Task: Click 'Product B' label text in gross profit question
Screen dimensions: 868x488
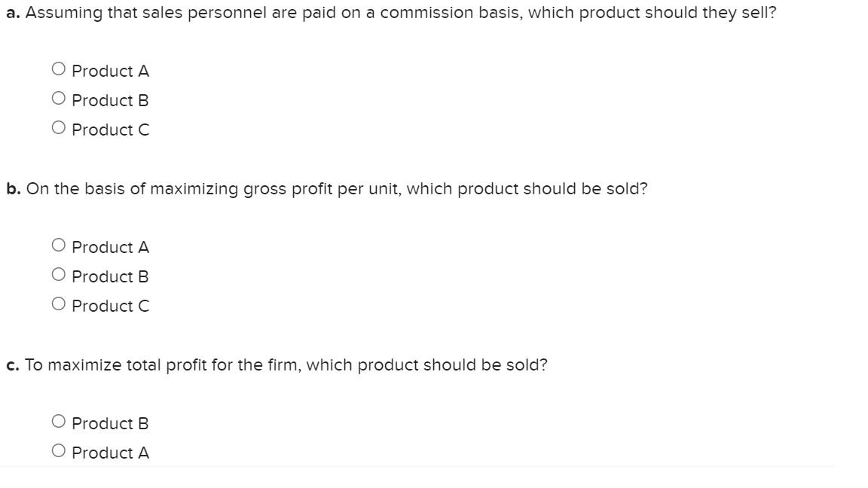Action: tap(111, 276)
